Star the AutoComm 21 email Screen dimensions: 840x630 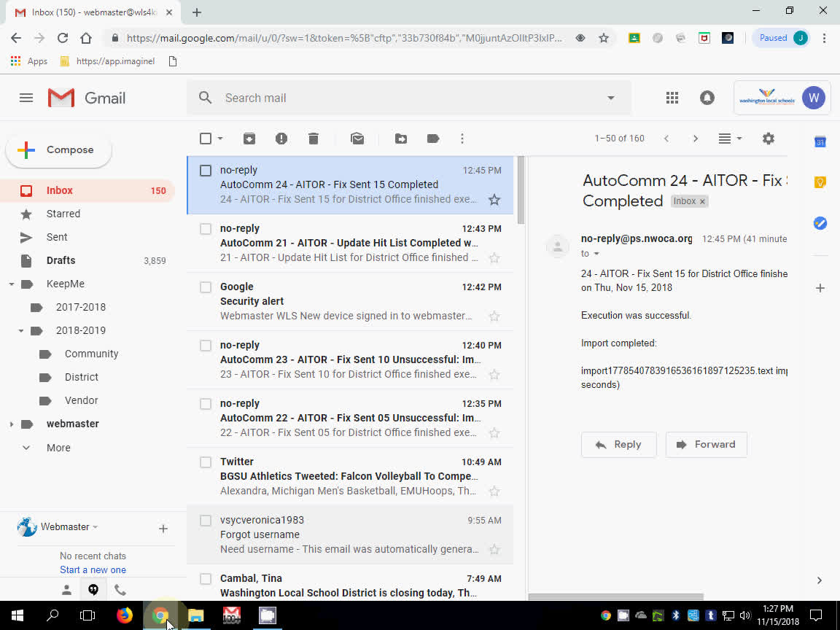[x=494, y=257]
